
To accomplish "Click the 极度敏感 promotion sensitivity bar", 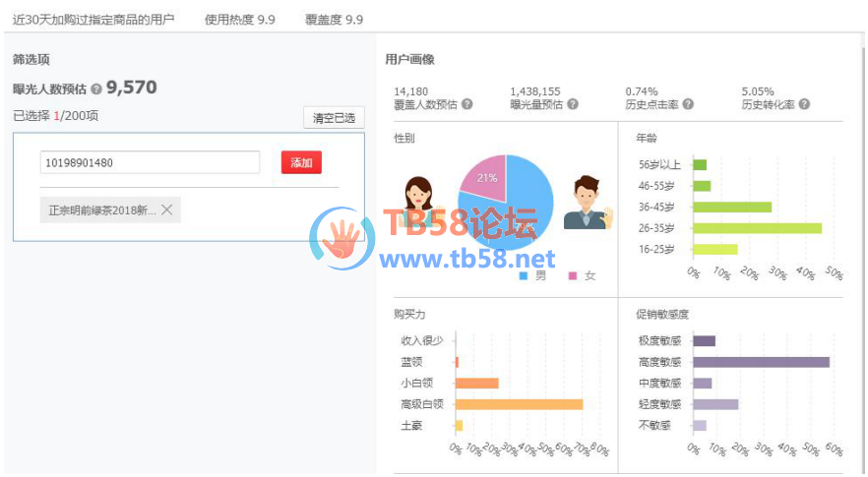I will click(x=705, y=341).
